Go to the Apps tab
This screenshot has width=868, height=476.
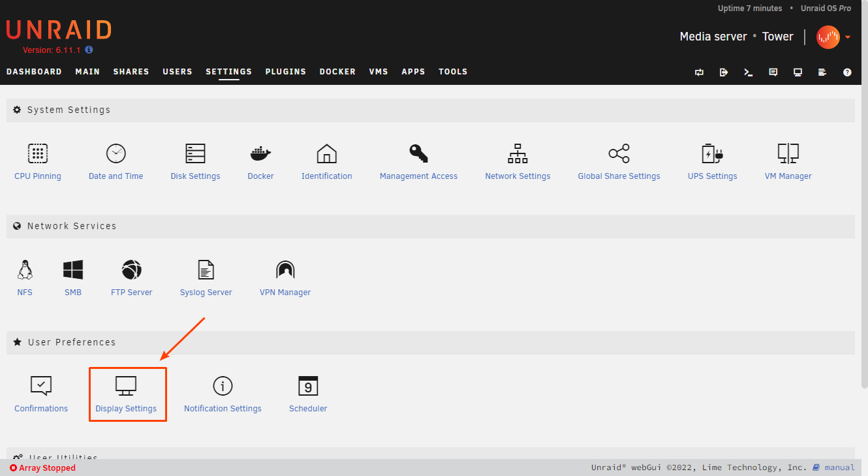[x=413, y=72]
